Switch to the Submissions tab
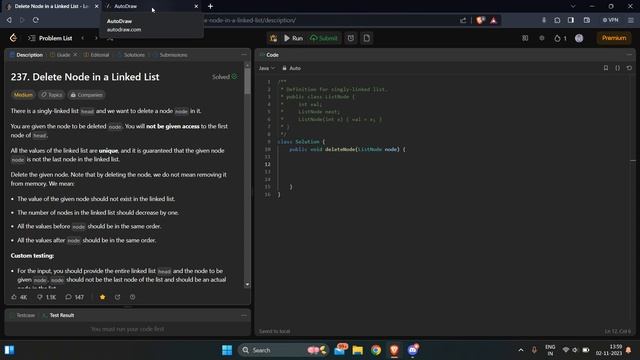Image resolution: width=640 pixels, height=360 pixels. 170,55
